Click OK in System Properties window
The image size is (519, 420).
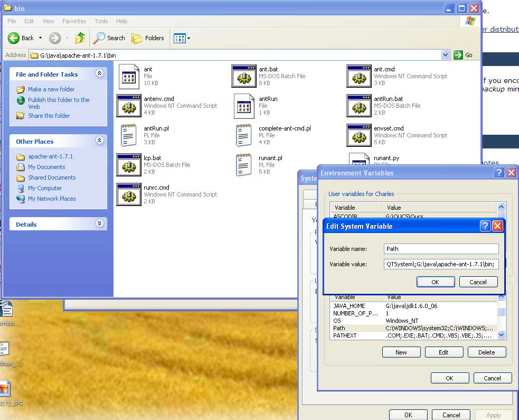(408, 415)
